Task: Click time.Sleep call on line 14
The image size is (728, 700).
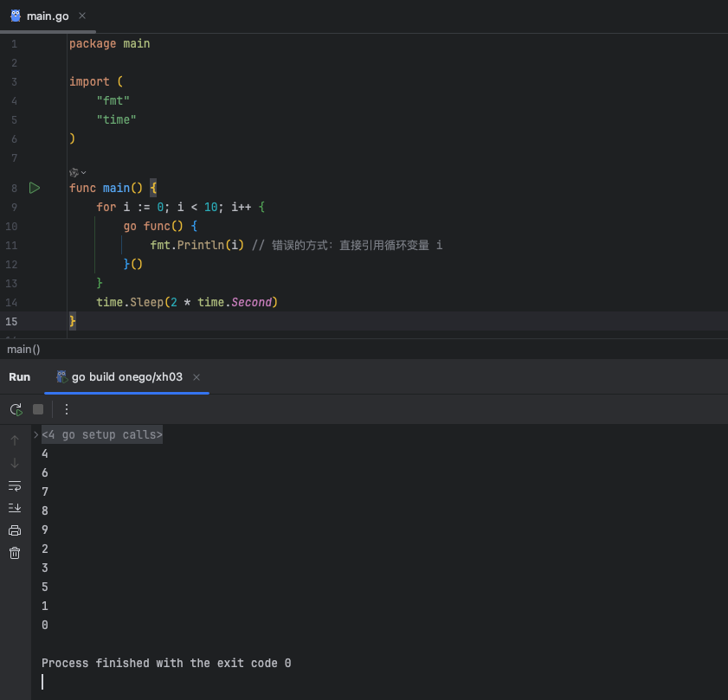Action: (187, 303)
